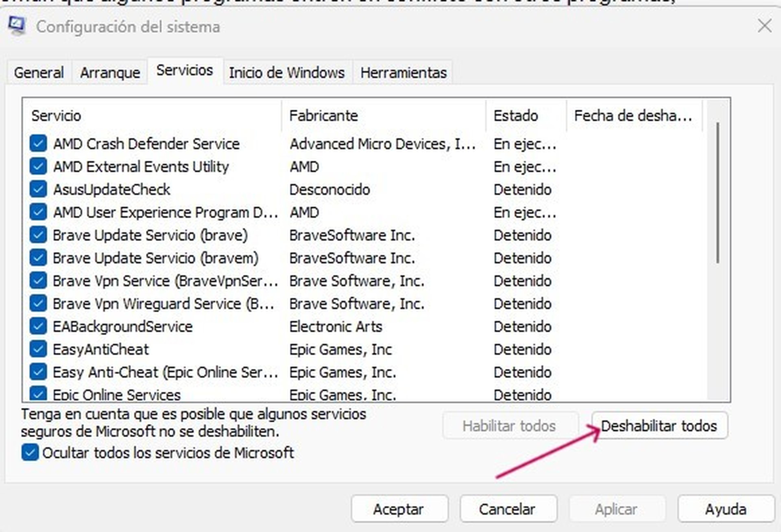
Task: Click the Electronic Arts manufacturer cell
Action: pos(336,327)
